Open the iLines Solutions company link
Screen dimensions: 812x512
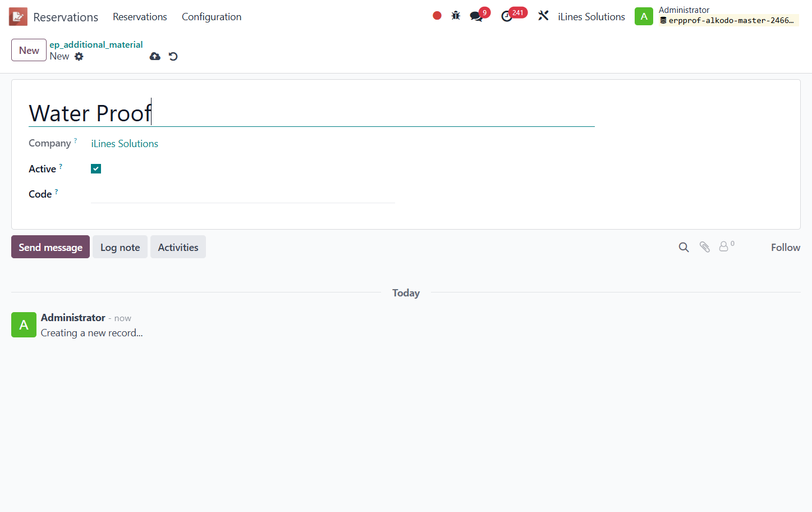125,144
